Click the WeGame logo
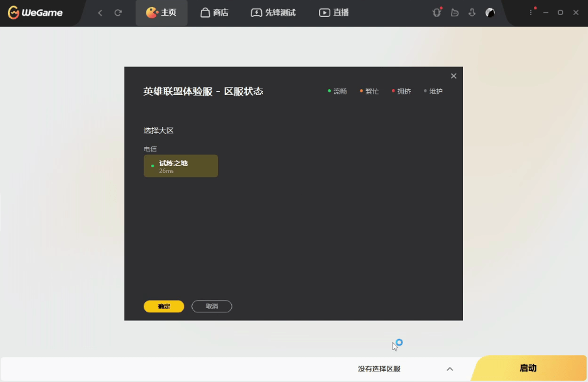 click(35, 13)
